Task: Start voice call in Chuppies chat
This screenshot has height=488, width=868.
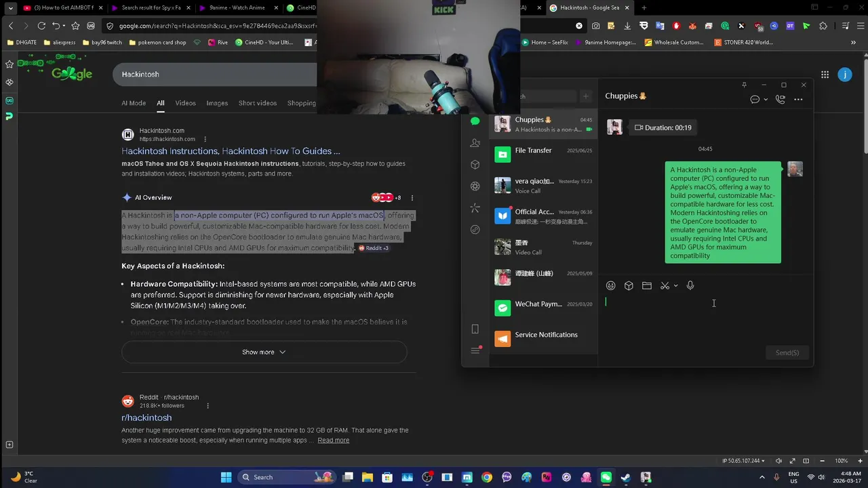Action: click(781, 99)
